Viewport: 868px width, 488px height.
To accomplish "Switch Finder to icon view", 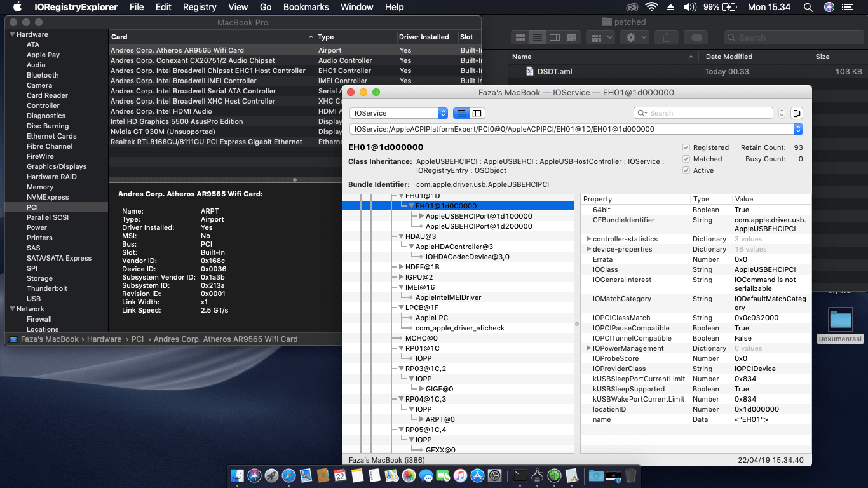I will (520, 37).
